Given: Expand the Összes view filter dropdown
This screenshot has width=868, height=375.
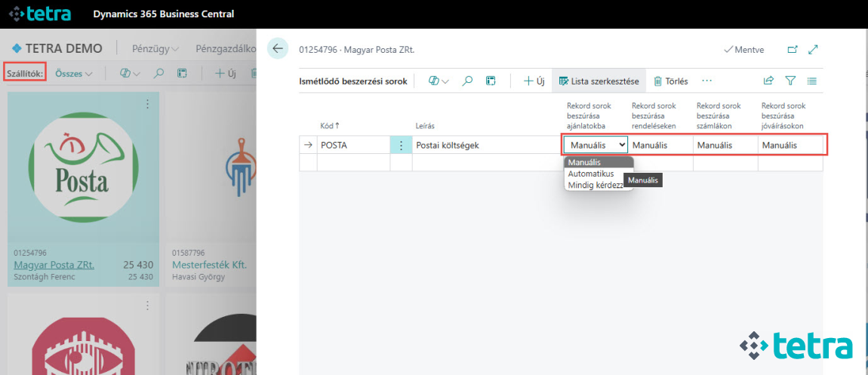Looking at the screenshot, I should 74,73.
